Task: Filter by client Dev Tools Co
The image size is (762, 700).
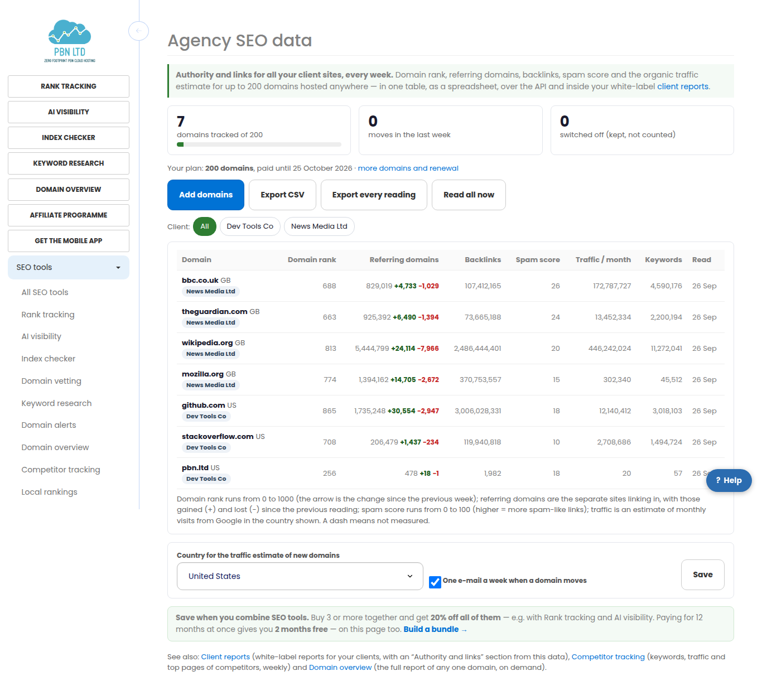Action: [x=250, y=226]
